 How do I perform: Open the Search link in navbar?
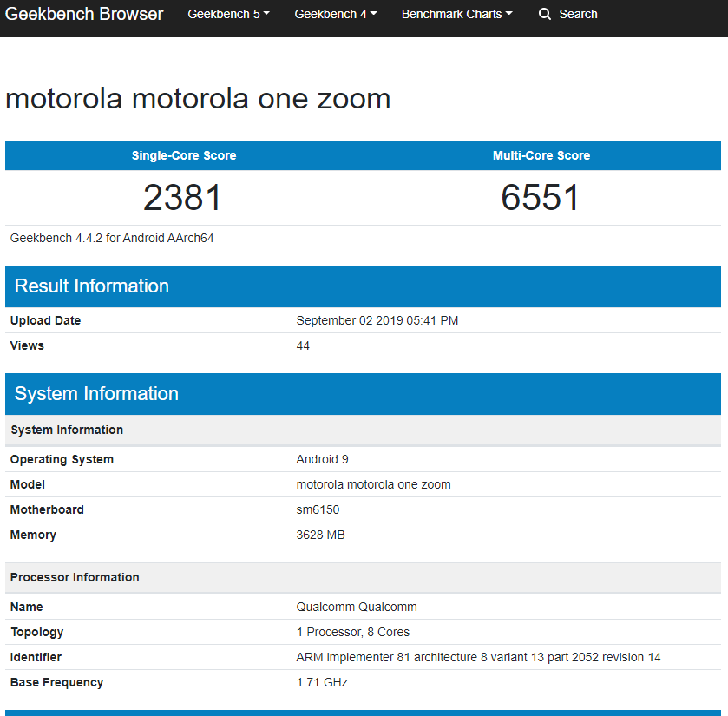[x=578, y=15]
